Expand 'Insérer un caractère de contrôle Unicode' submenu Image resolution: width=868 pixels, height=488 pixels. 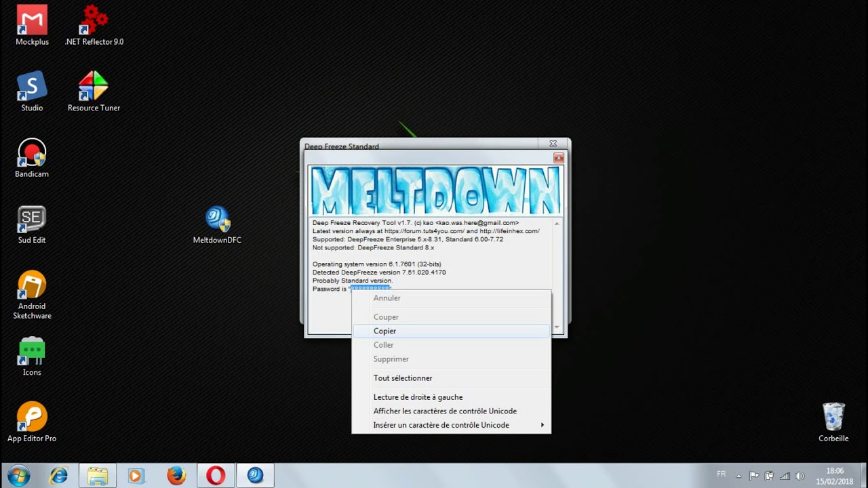point(441,425)
